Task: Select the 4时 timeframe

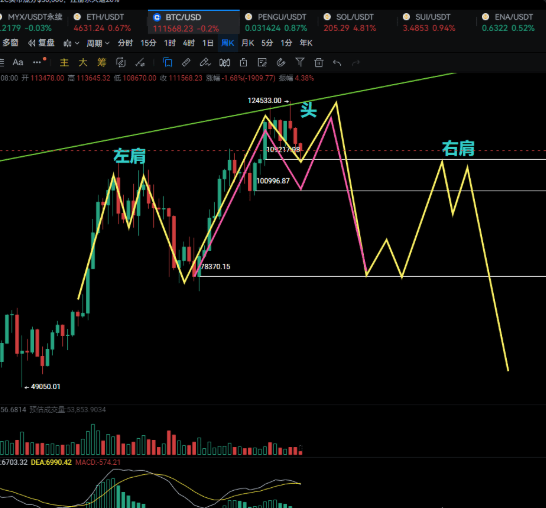Action: click(189, 43)
